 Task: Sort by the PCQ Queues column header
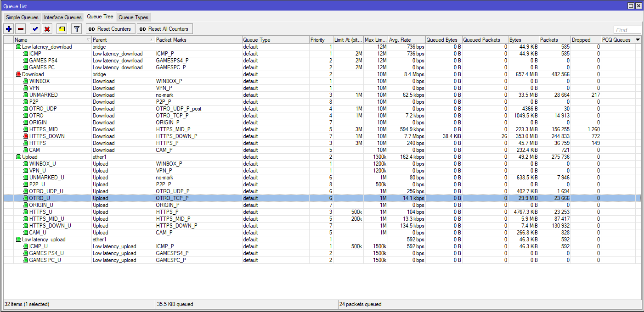[x=617, y=40]
